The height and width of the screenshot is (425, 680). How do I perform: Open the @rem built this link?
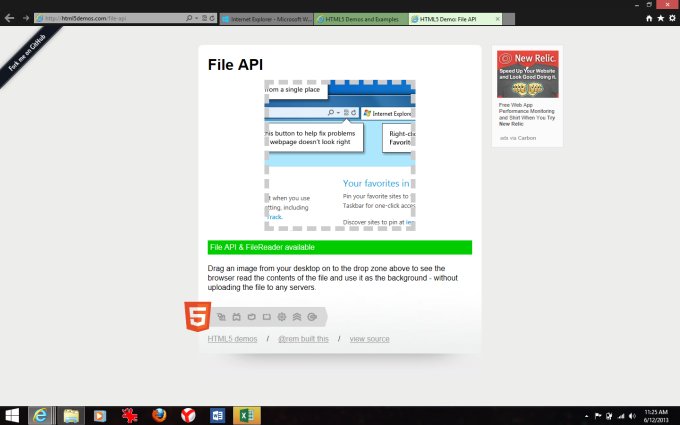[304, 339]
